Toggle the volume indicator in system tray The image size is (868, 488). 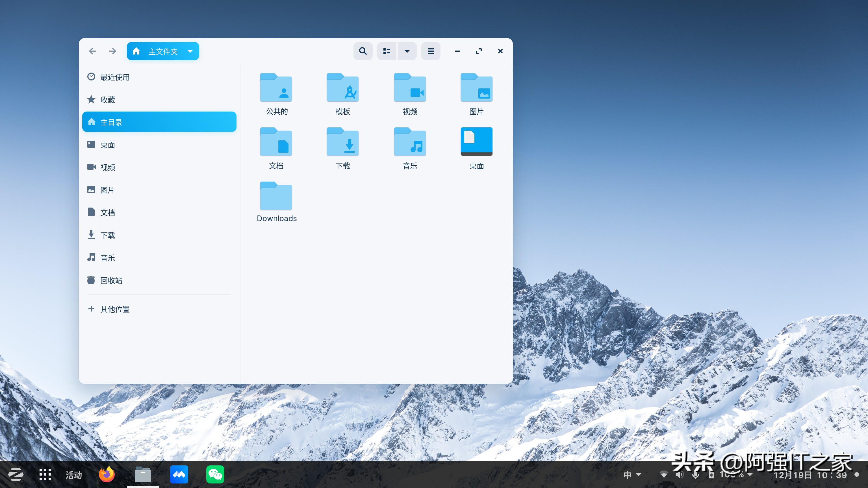coord(680,474)
